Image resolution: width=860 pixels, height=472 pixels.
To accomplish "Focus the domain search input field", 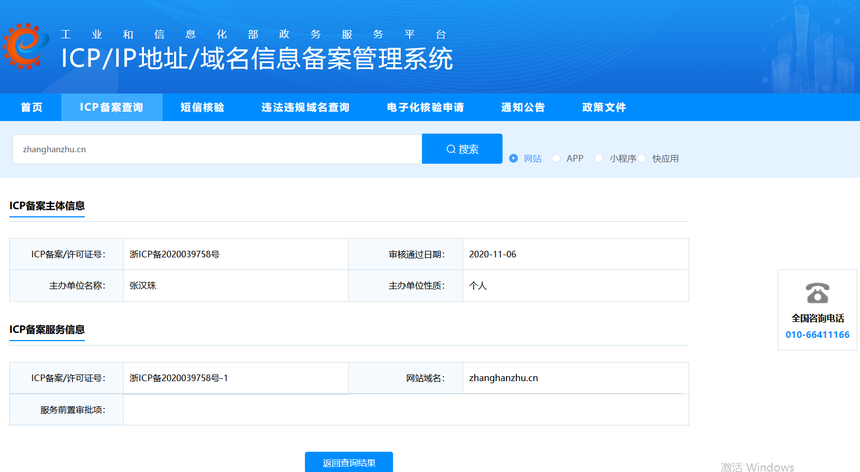I will (x=217, y=149).
